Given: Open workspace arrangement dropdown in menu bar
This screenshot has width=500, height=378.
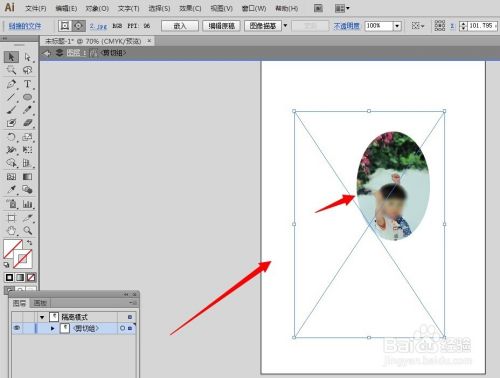Looking at the screenshot, I should (x=342, y=8).
